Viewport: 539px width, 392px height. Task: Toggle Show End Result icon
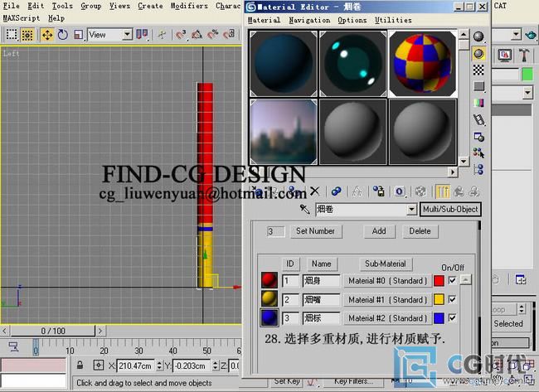443,191
